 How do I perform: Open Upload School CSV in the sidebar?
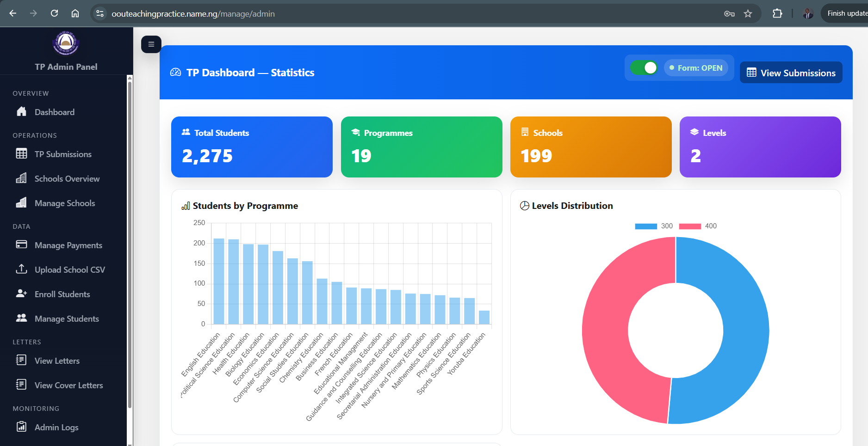(63, 269)
